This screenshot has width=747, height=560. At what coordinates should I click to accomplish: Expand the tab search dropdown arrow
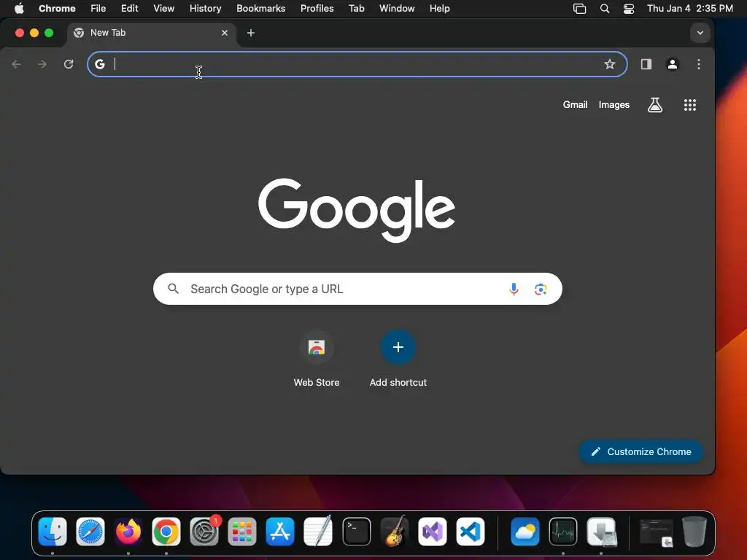(700, 33)
